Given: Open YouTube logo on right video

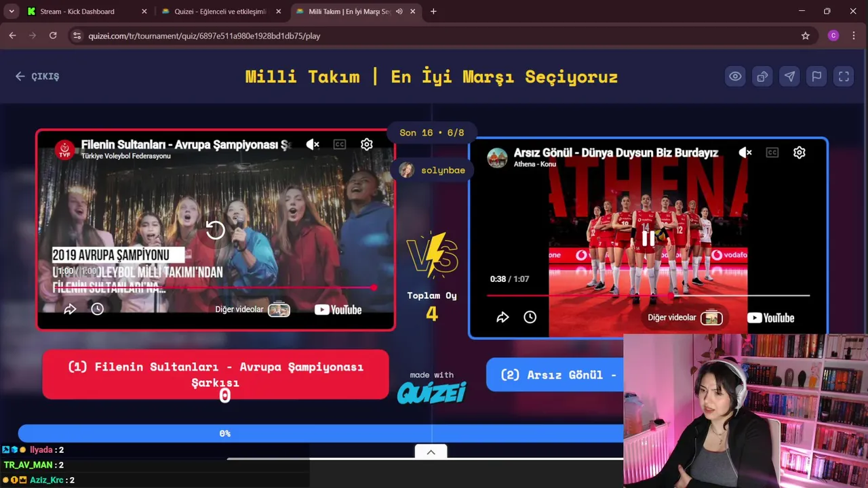Looking at the screenshot, I should coord(770,318).
